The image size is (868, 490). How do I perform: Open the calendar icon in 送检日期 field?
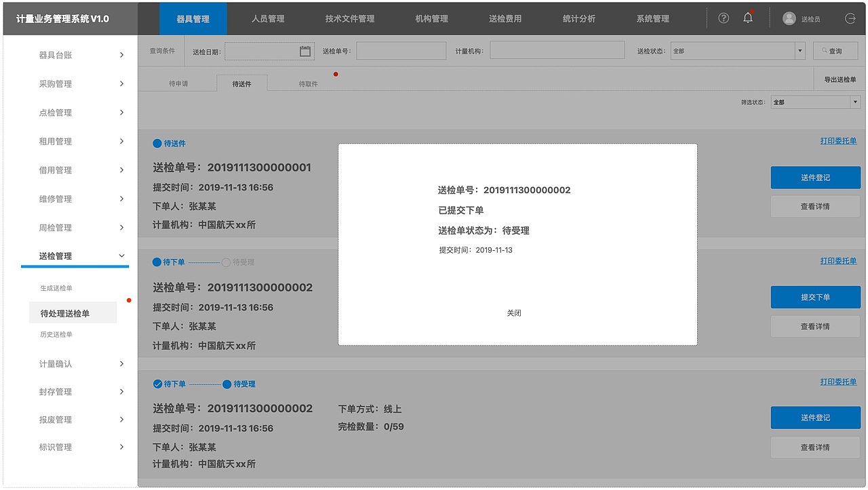[304, 50]
